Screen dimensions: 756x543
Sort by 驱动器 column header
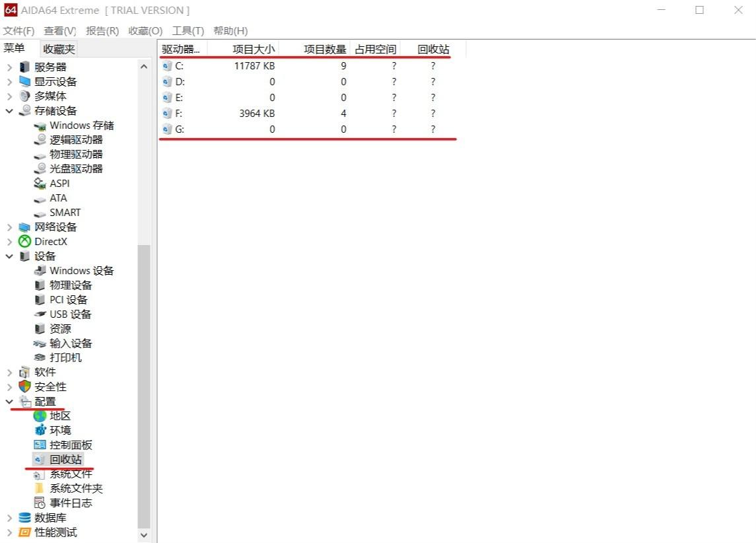183,49
